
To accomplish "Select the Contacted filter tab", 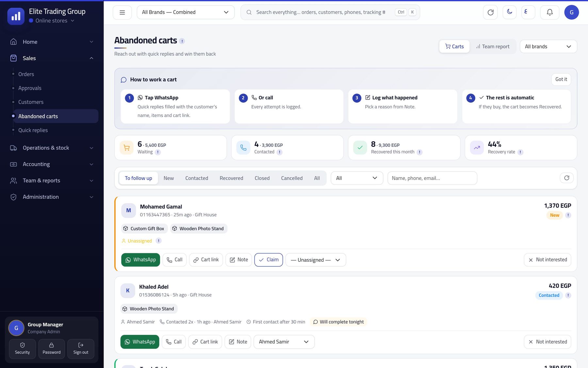I will [197, 178].
